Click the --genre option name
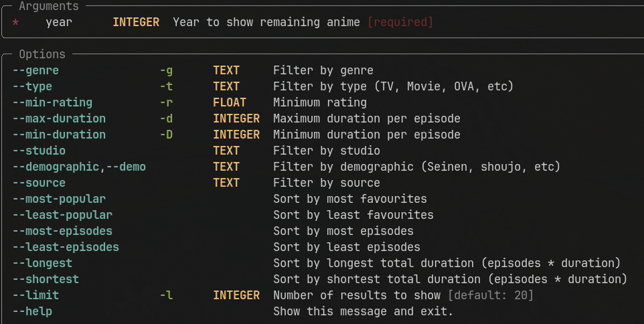Image resolution: width=644 pixels, height=324 pixels. point(35,71)
